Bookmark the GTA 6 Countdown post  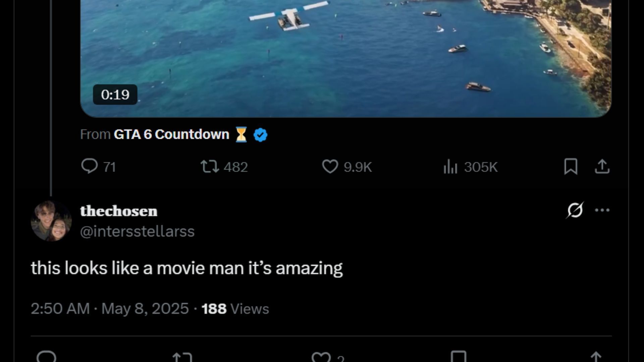pyautogui.click(x=571, y=167)
